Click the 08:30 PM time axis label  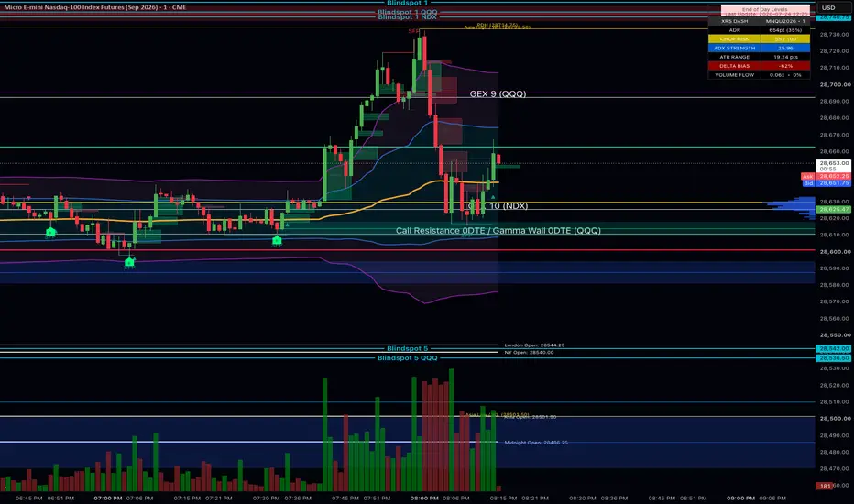[x=583, y=498]
